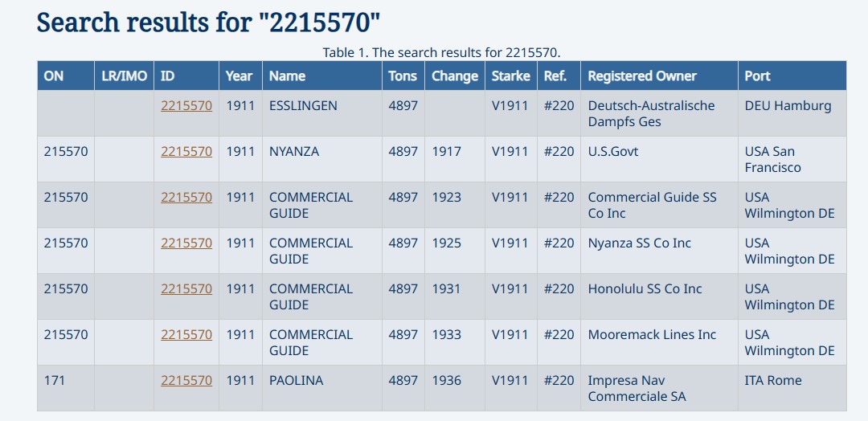
Task: Click the Change column header
Action: point(454,76)
